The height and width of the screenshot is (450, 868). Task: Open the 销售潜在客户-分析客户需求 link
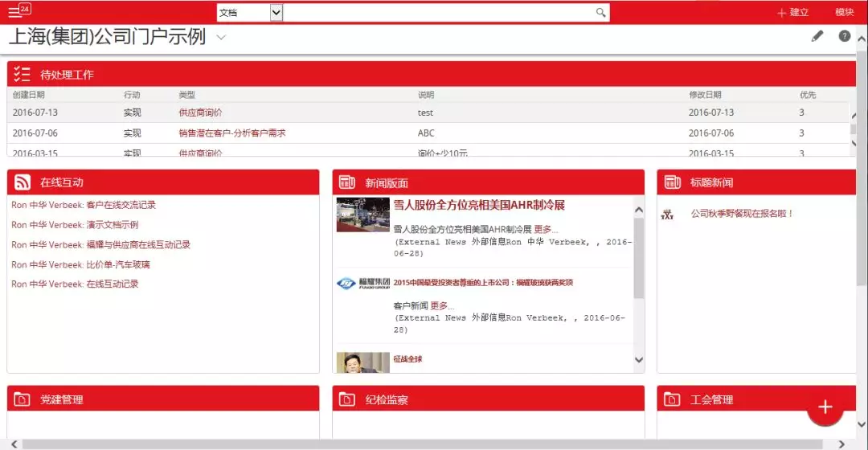(x=231, y=133)
